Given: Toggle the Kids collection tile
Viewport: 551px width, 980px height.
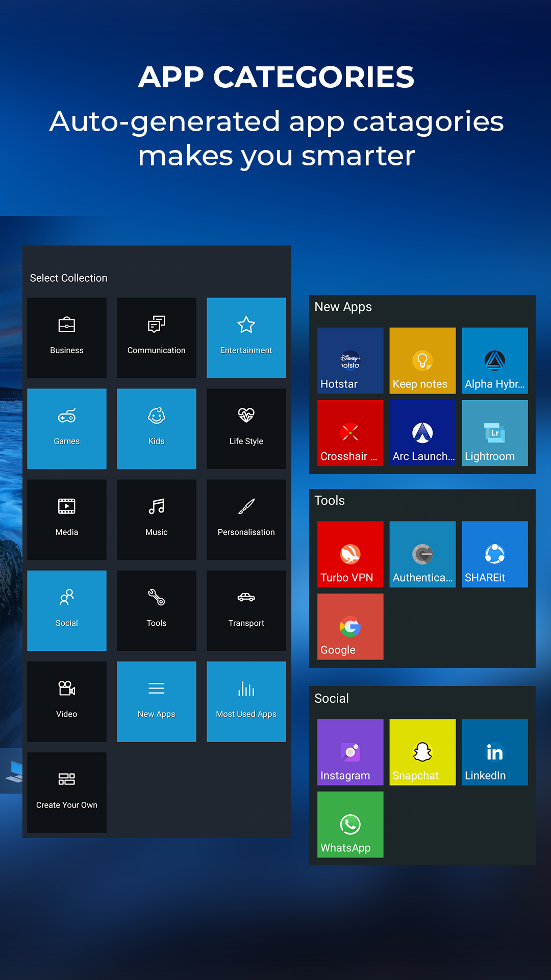Looking at the screenshot, I should click(x=156, y=428).
